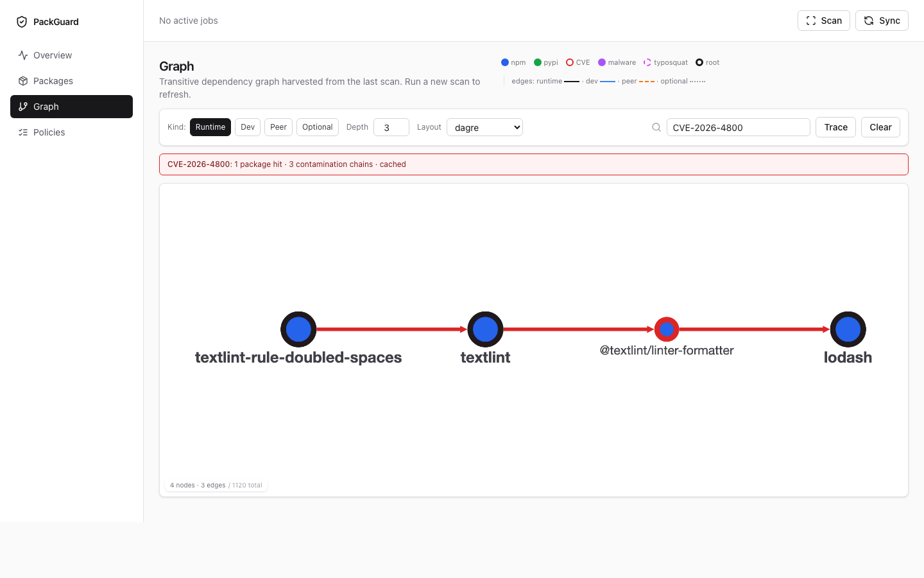Image resolution: width=924 pixels, height=578 pixels.
Task: Open the dagre layout dropdown
Action: click(x=484, y=127)
